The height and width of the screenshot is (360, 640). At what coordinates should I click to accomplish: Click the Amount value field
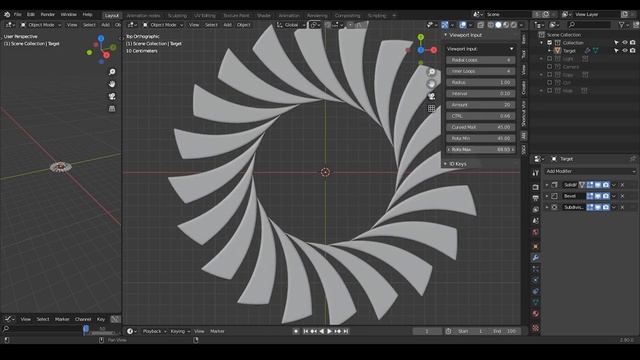[480, 105]
